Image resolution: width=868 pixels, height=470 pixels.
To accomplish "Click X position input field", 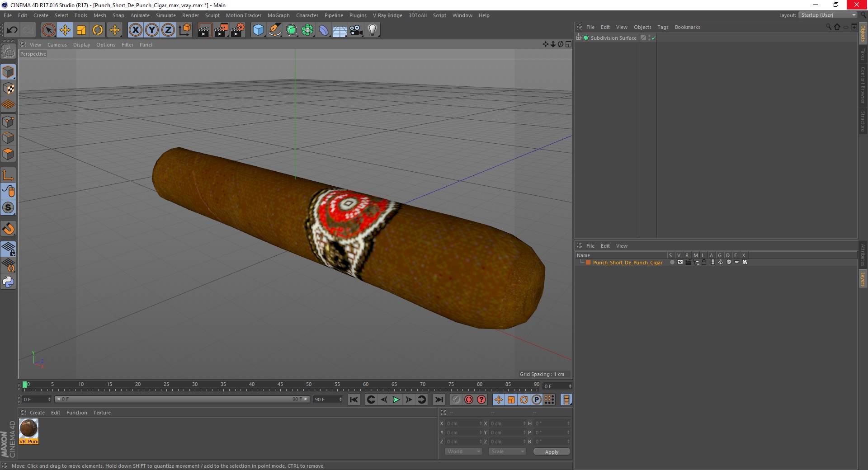I will 463,423.
